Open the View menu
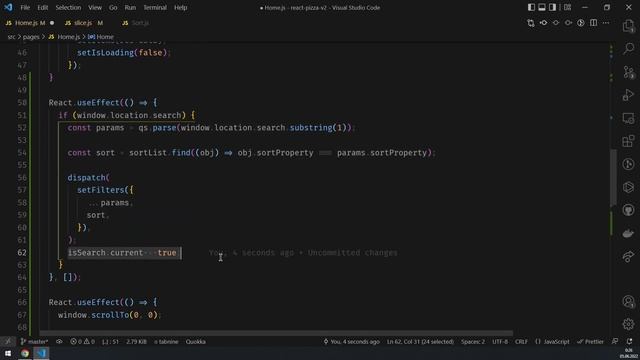The height and width of the screenshot is (360, 640). tap(95, 7)
